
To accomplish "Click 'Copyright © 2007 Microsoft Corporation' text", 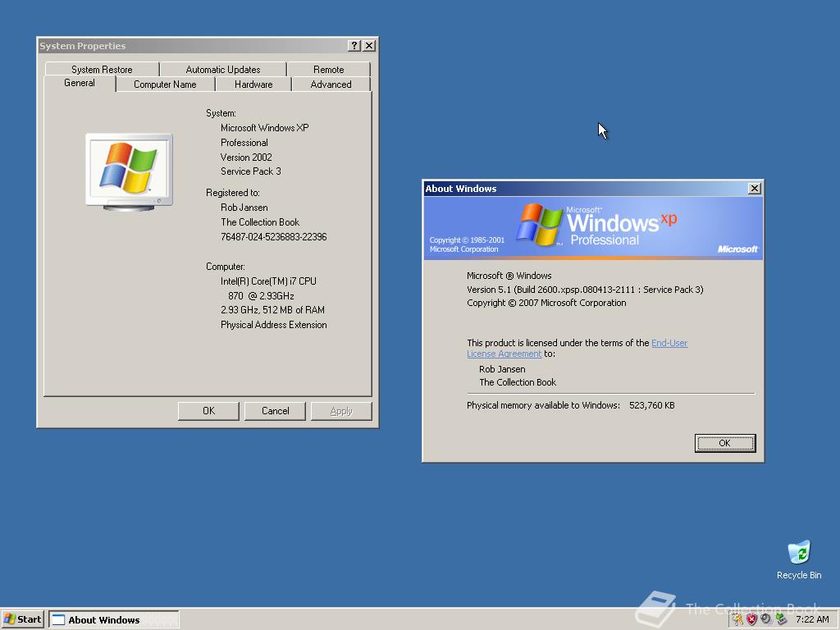I will coord(546,303).
